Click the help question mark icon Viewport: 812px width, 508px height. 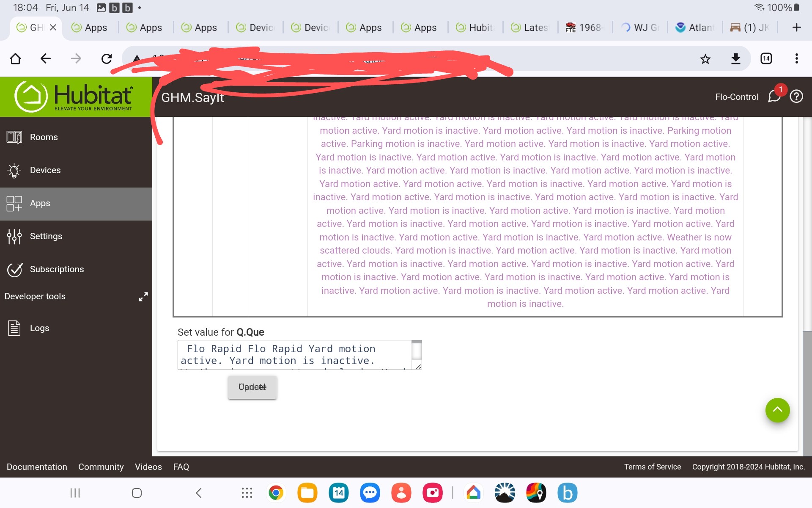[x=796, y=97]
